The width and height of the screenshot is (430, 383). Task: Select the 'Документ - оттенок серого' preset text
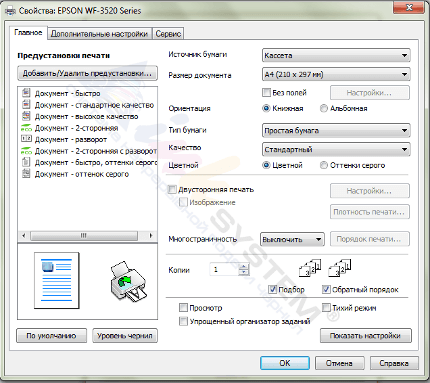82,174
